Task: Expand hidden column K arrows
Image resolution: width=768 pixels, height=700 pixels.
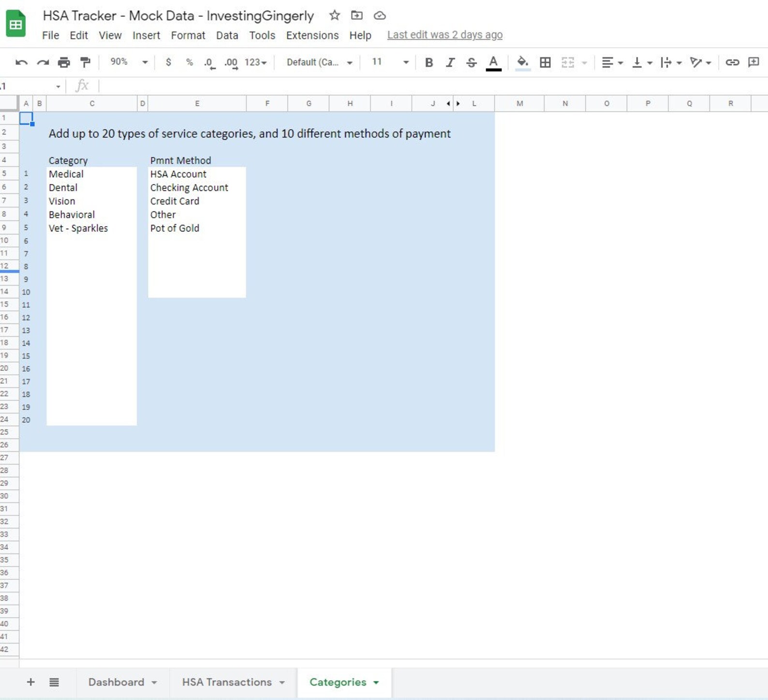Action: coord(454,103)
